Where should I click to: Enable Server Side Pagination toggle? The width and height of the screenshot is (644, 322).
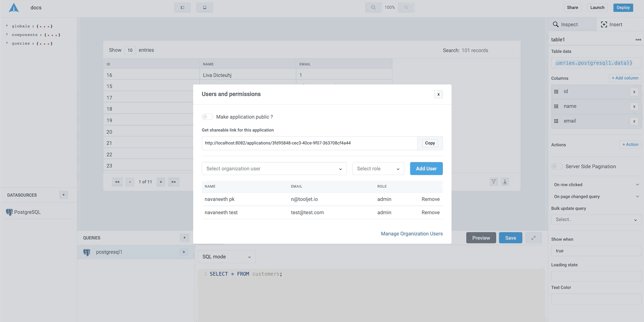[x=557, y=166]
